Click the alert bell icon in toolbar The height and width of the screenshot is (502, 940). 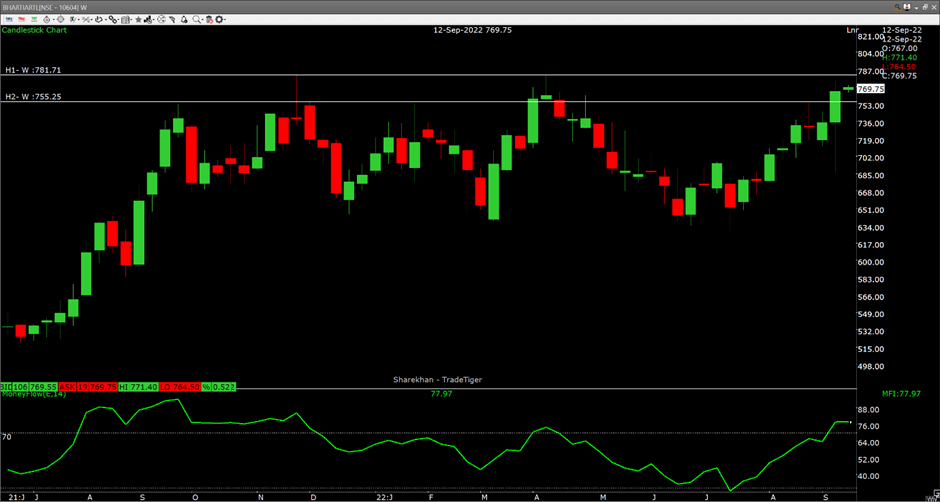point(184,19)
